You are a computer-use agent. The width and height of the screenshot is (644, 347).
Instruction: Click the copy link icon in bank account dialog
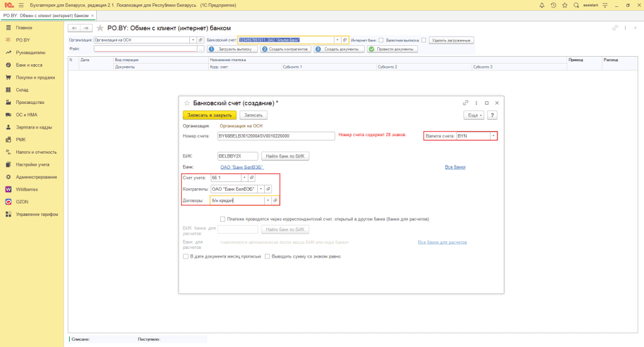[x=465, y=103]
